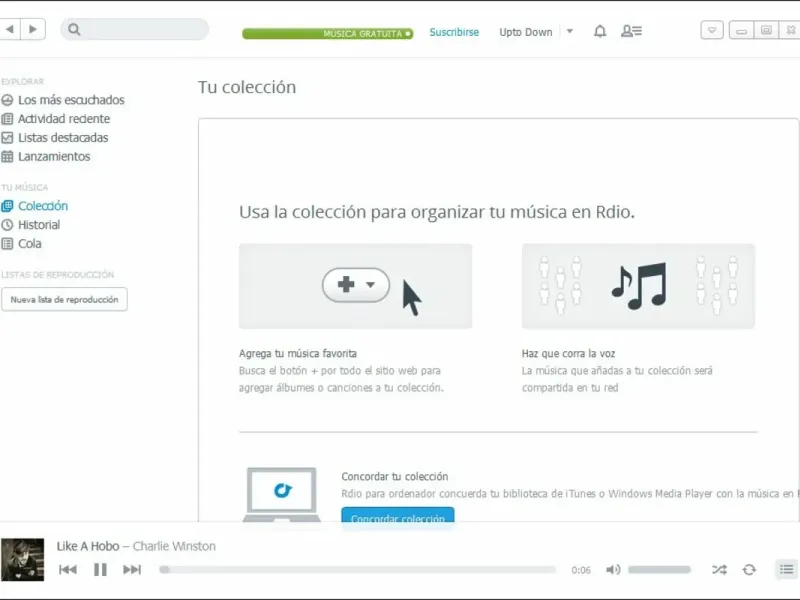Open Listas destacadas
Screen dimensions: 800x600
tap(63, 138)
